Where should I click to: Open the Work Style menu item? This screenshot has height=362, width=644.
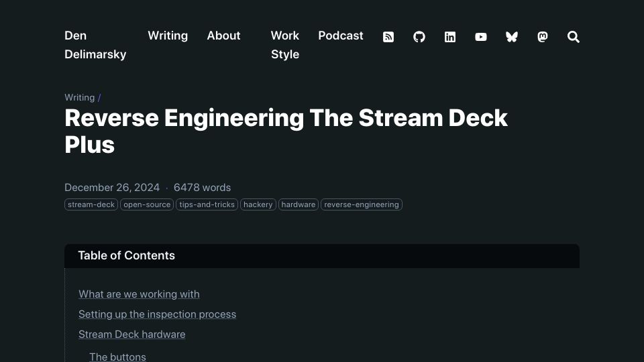click(x=285, y=45)
